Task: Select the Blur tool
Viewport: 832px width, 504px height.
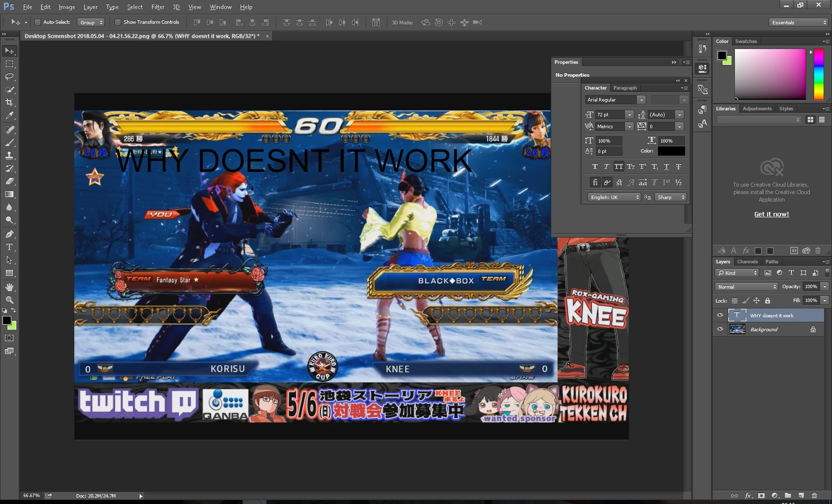Action: point(9,207)
